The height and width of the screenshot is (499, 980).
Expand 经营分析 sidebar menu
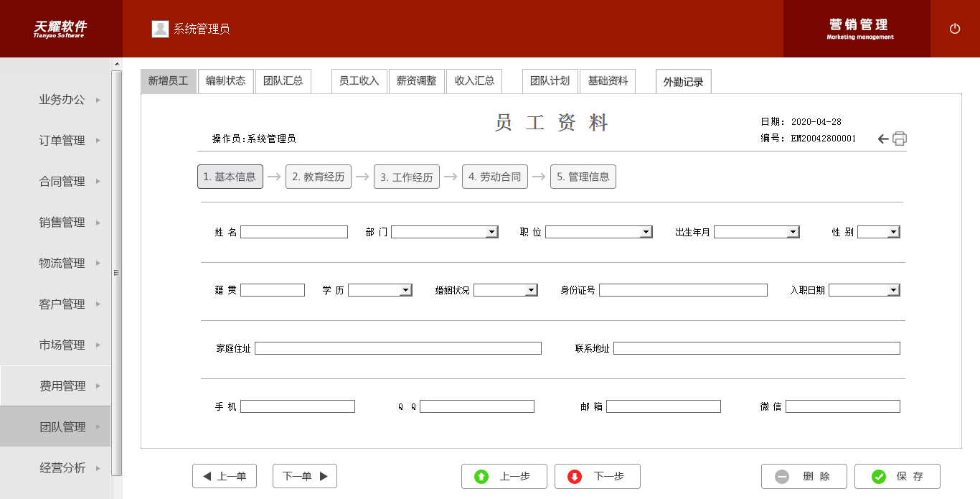[x=55, y=468]
